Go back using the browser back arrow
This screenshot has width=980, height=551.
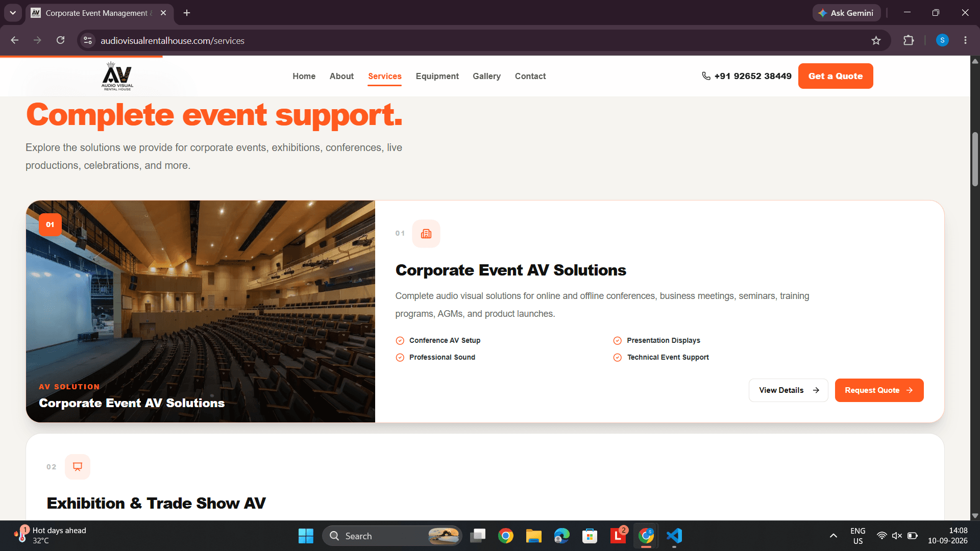pos(15,40)
